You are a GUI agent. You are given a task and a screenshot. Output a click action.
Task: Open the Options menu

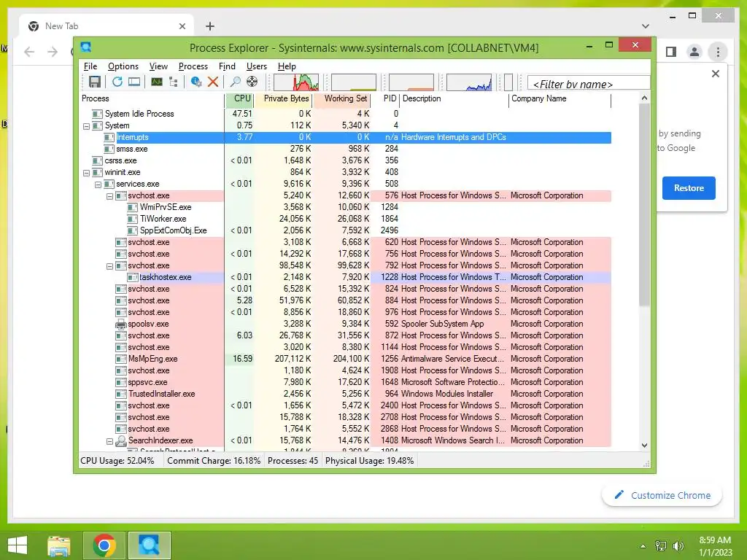[x=123, y=66]
